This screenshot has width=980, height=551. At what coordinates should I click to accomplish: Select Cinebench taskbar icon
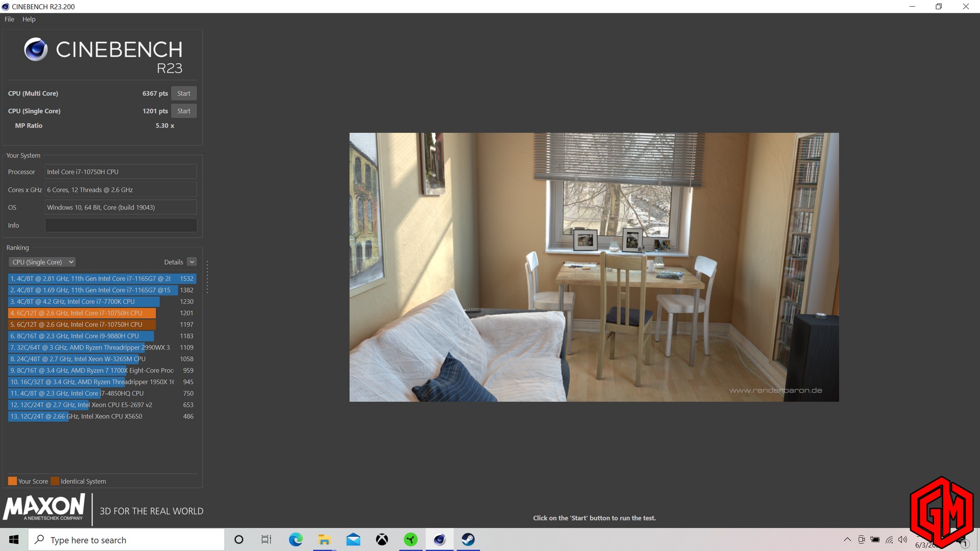439,540
